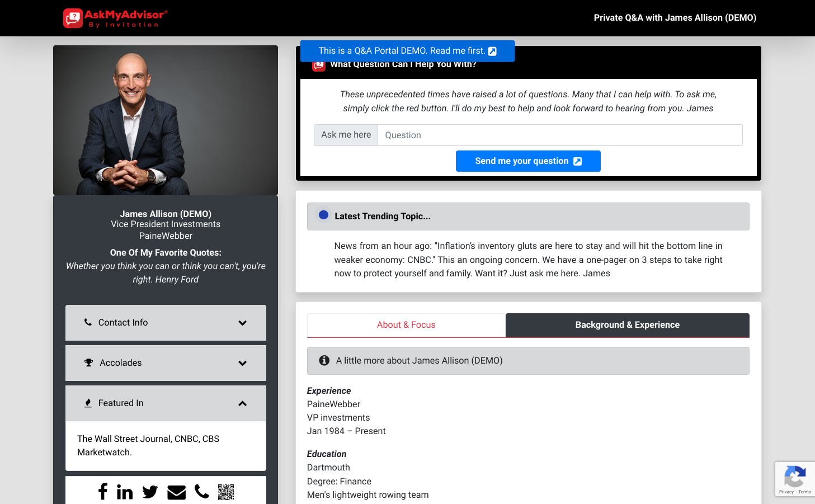Toggle the Featured In accordion header
Viewport: 815px width, 504px height.
pyautogui.click(x=166, y=403)
